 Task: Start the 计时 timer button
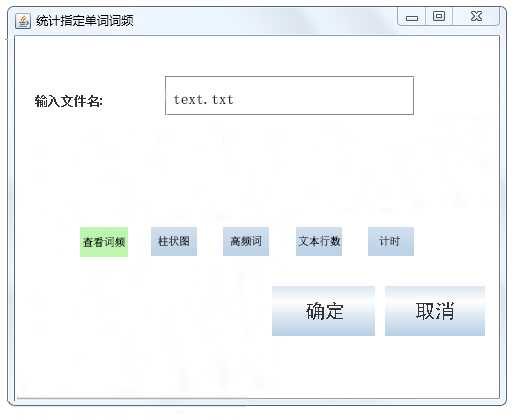pos(391,241)
